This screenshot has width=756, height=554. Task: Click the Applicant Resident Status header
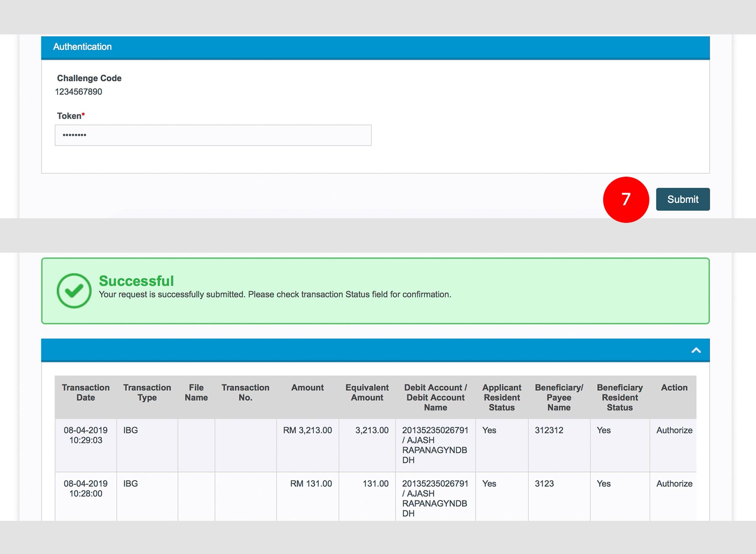pyautogui.click(x=501, y=397)
